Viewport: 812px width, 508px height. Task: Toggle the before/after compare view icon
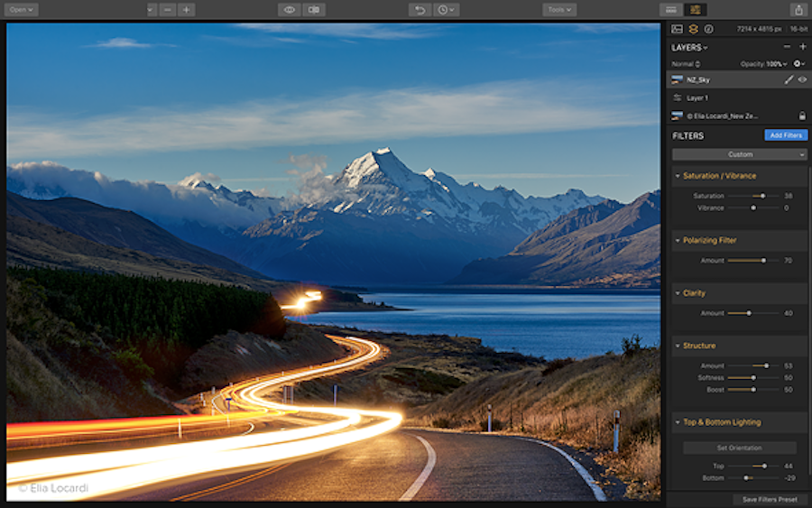tap(314, 10)
